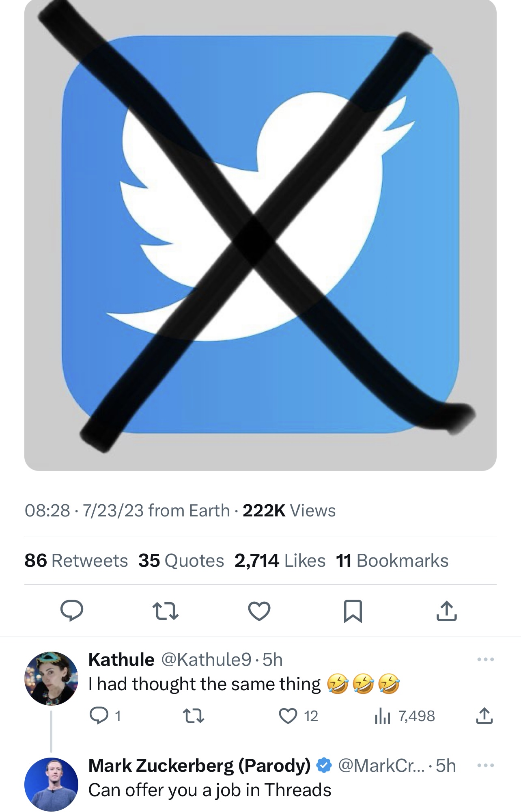View the 86 Retweets list
The image size is (521, 812).
(76, 561)
